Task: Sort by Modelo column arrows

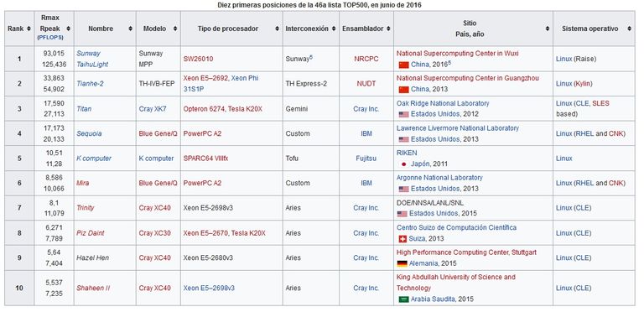Action: (175, 29)
